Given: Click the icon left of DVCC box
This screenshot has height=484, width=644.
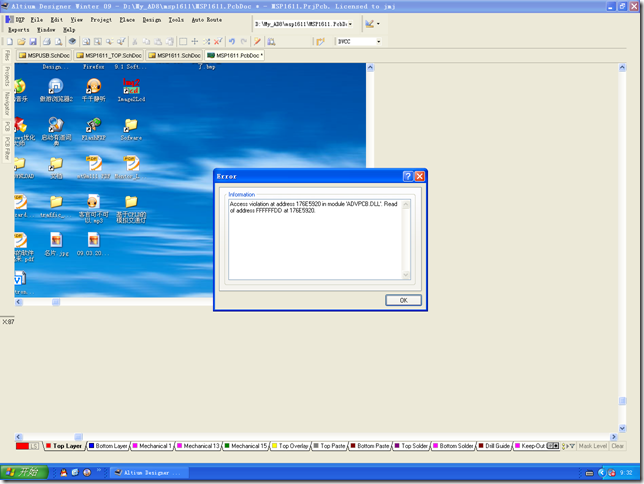Looking at the screenshot, I should 320,41.
